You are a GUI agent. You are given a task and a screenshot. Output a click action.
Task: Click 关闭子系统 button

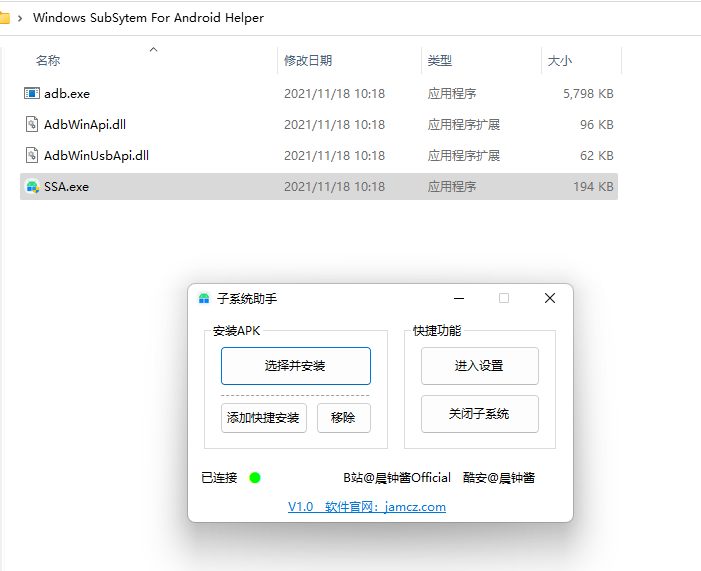coord(480,414)
